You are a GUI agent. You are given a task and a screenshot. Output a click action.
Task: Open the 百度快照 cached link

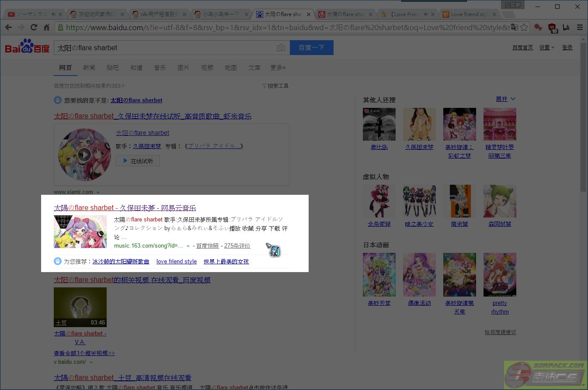207,246
